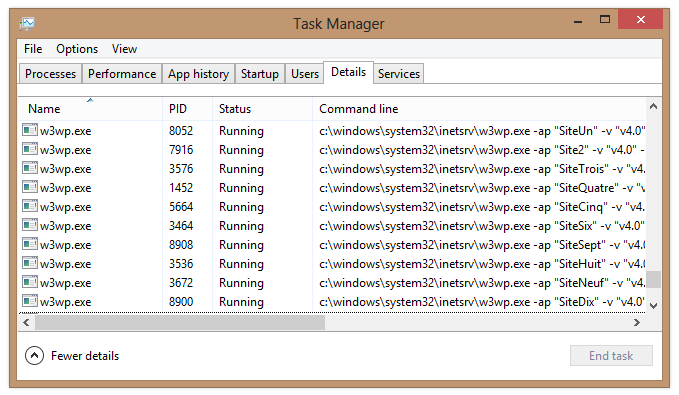
Task: Click the vertical scrollbar up arrow
Action: coord(653,106)
